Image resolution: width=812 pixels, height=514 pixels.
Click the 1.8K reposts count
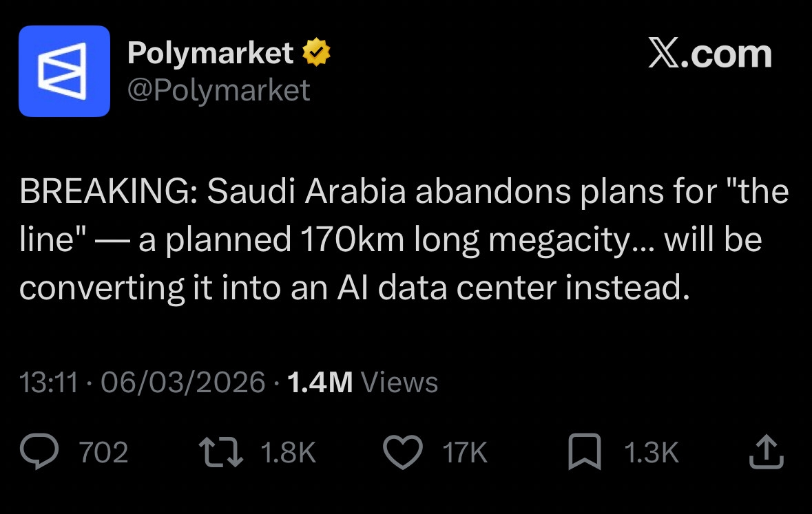click(x=288, y=453)
